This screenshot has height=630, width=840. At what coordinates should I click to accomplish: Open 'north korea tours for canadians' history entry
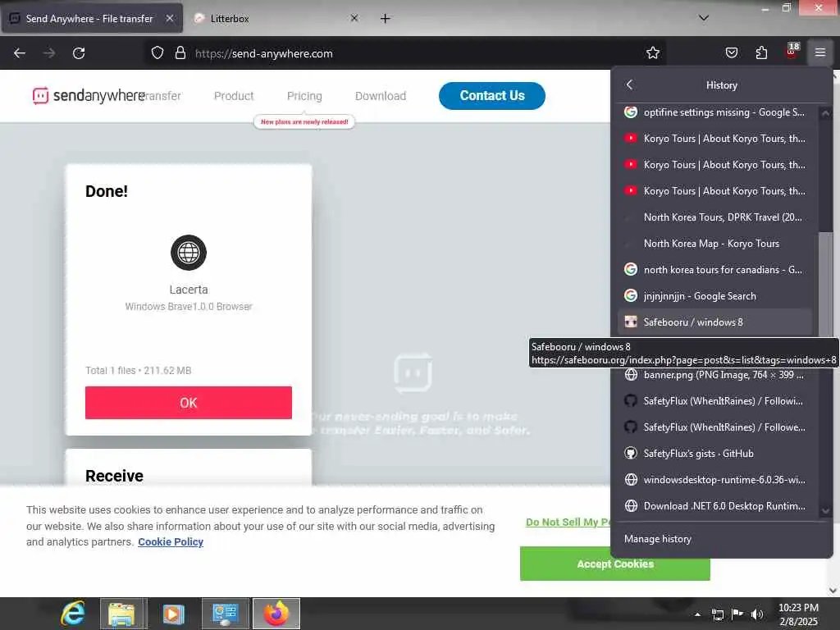[715, 269]
